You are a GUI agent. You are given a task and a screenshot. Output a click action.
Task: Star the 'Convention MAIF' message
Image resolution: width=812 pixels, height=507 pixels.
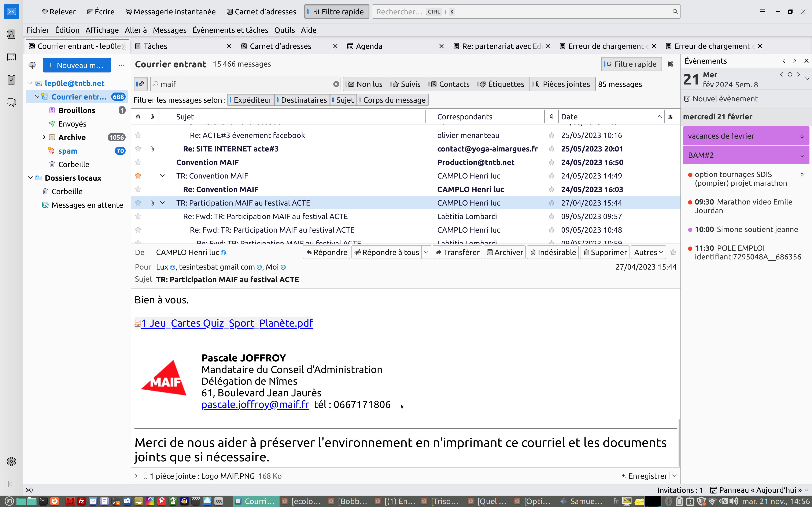(138, 162)
